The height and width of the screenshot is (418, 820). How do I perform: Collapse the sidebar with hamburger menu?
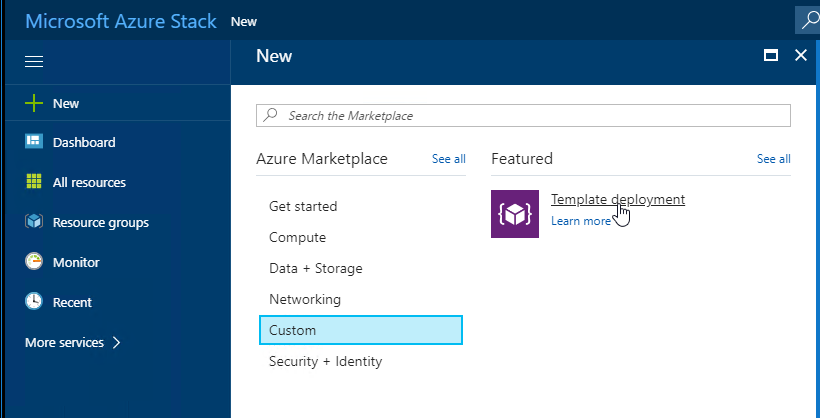34,62
